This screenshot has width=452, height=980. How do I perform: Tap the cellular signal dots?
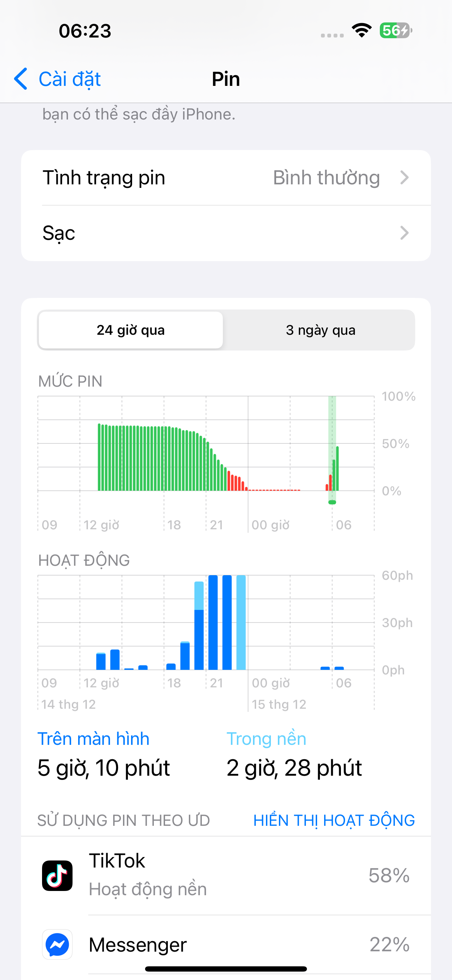point(332,35)
